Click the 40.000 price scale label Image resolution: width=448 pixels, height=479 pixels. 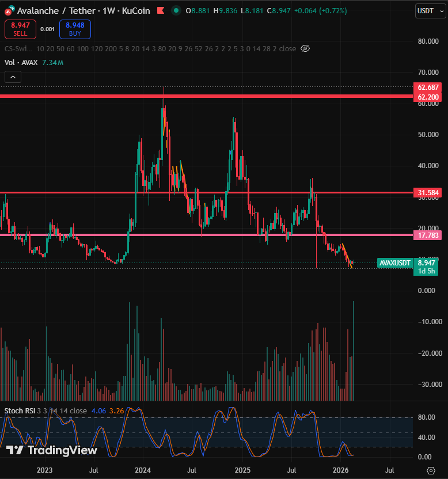pos(428,166)
